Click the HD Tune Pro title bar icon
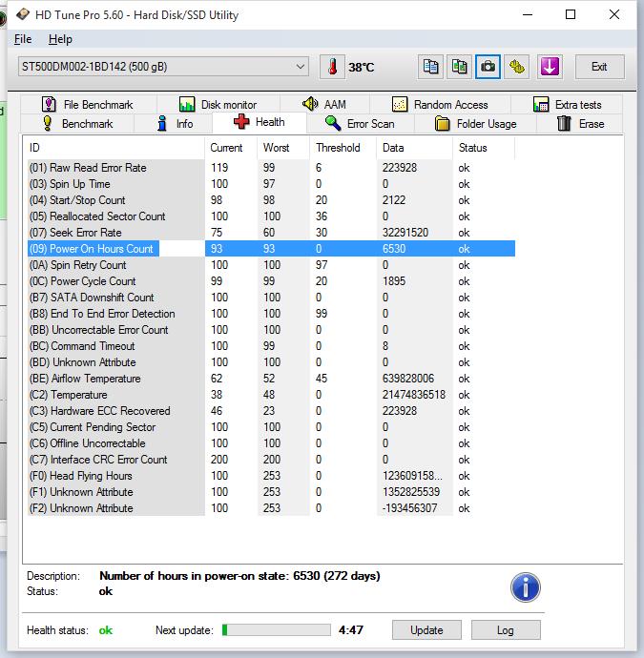 point(20,15)
